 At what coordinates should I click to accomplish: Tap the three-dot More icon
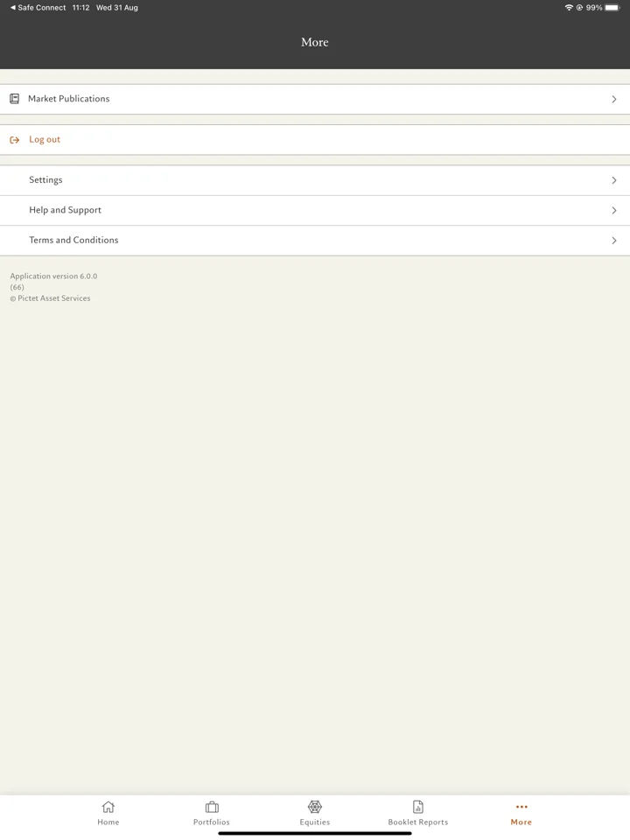pyautogui.click(x=521, y=807)
